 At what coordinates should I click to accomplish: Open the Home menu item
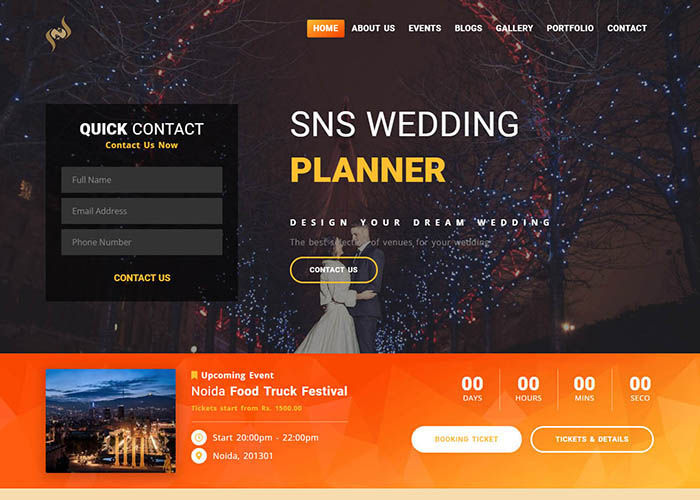pyautogui.click(x=325, y=28)
